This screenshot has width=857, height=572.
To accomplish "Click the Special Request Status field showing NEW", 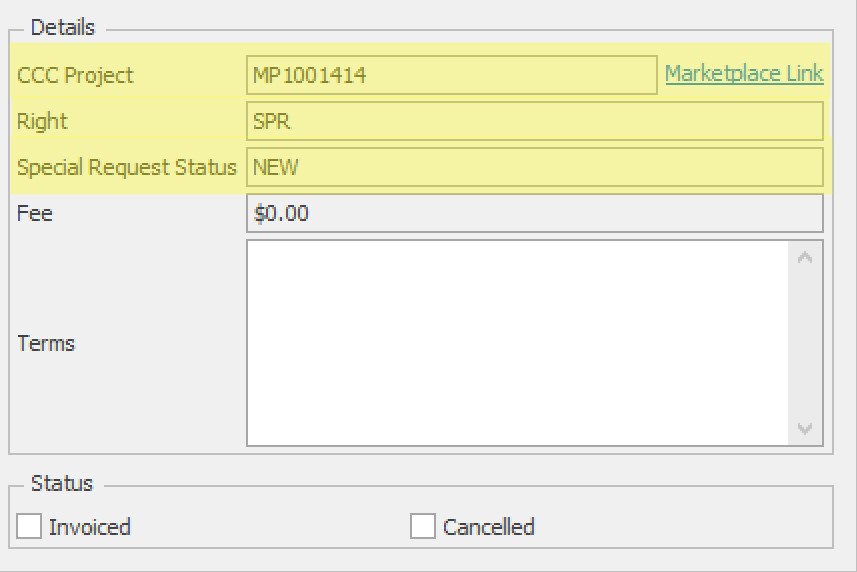I will pyautogui.click(x=534, y=167).
